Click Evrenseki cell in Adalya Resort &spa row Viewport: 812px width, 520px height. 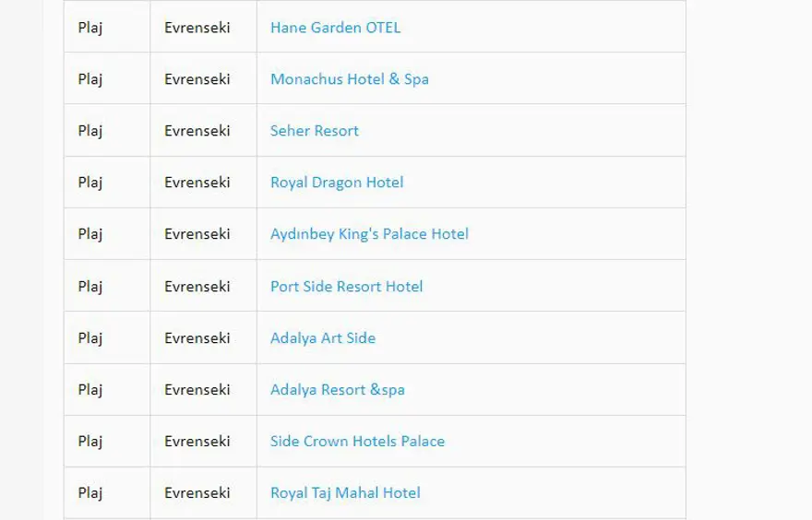(x=197, y=390)
